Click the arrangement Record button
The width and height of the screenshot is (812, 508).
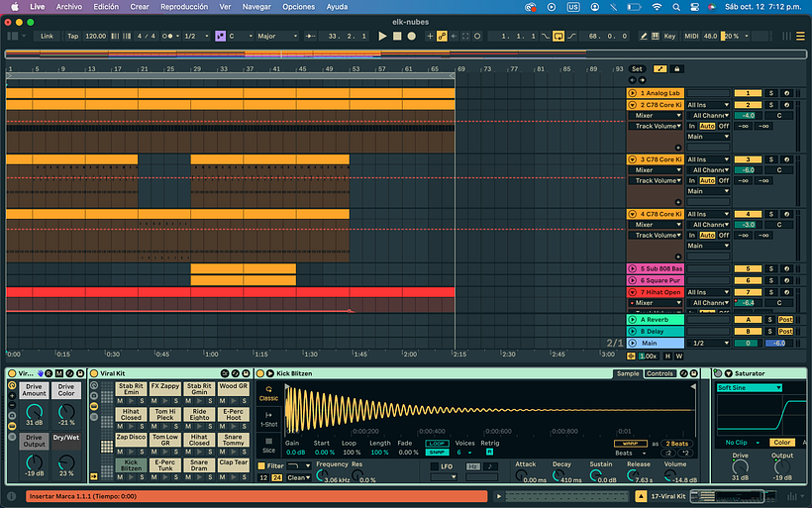(411, 36)
